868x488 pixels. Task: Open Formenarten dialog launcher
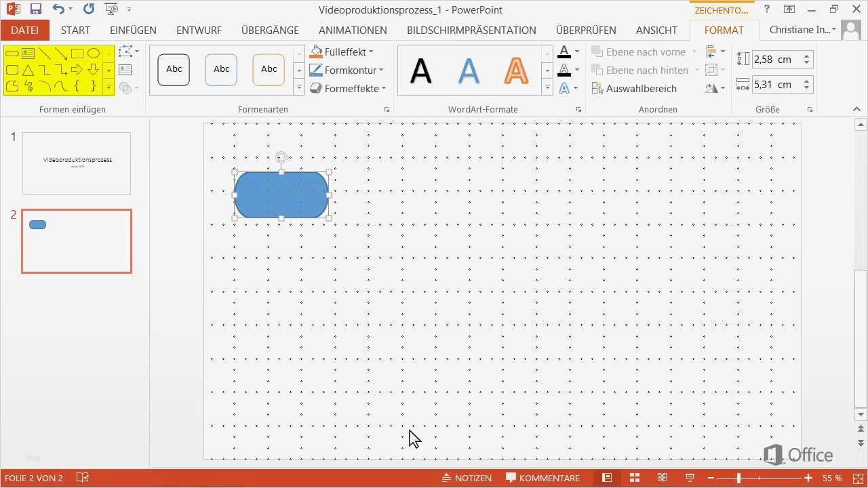[x=387, y=109]
